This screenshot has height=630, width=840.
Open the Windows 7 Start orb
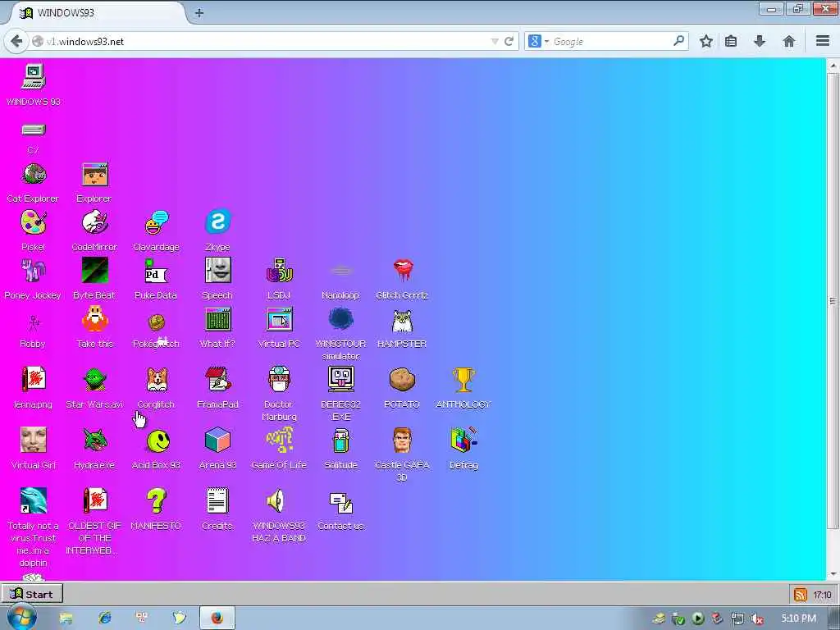tap(22, 617)
